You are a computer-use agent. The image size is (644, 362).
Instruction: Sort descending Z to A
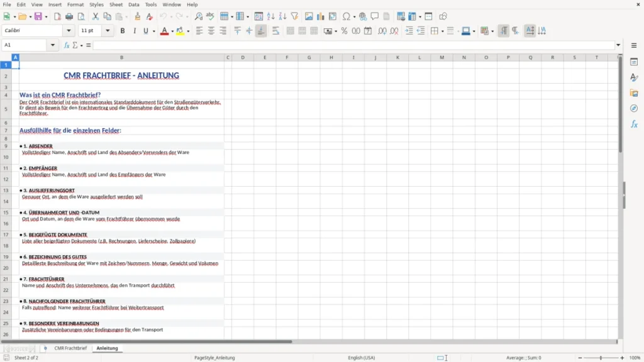point(282,16)
